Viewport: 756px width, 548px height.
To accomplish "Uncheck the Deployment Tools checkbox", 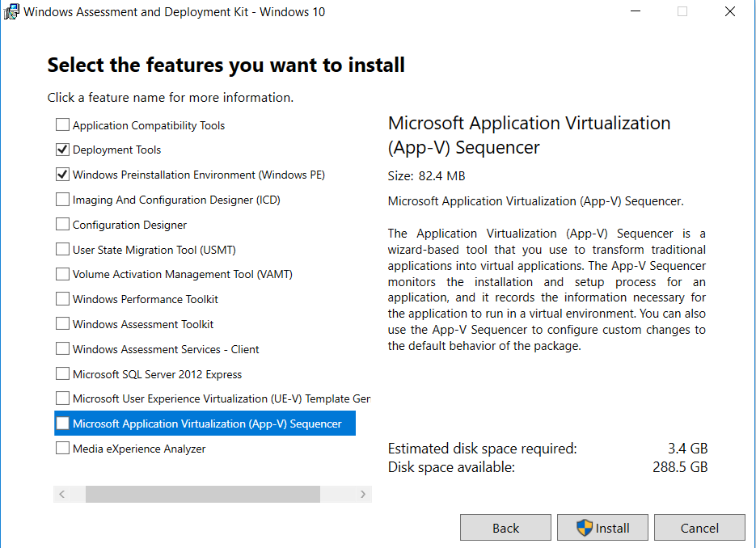I will point(62,150).
